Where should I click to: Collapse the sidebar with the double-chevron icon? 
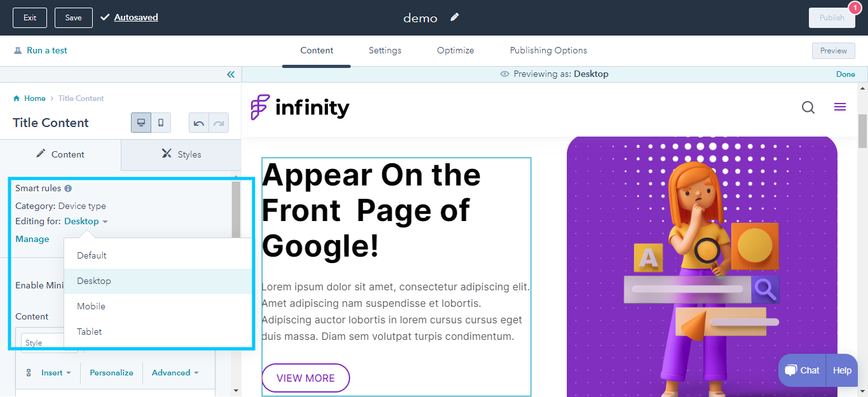(231, 74)
